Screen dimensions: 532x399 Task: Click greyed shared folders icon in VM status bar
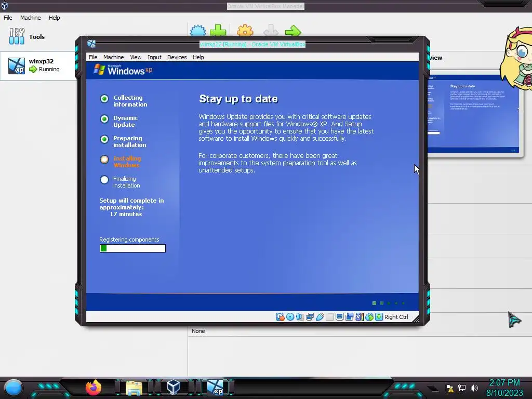(329, 317)
